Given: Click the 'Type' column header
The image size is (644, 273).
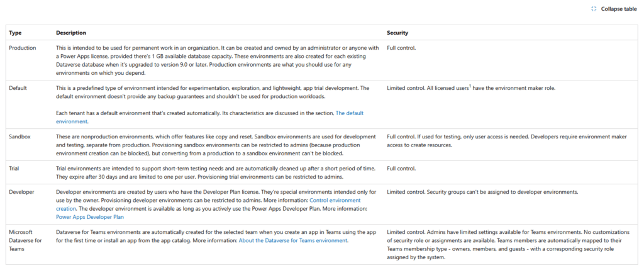Looking at the screenshot, I should pyautogui.click(x=15, y=33).
